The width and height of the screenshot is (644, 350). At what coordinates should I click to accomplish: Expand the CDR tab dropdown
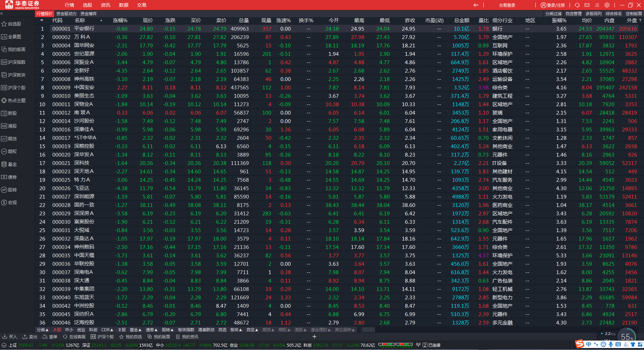click(107, 330)
